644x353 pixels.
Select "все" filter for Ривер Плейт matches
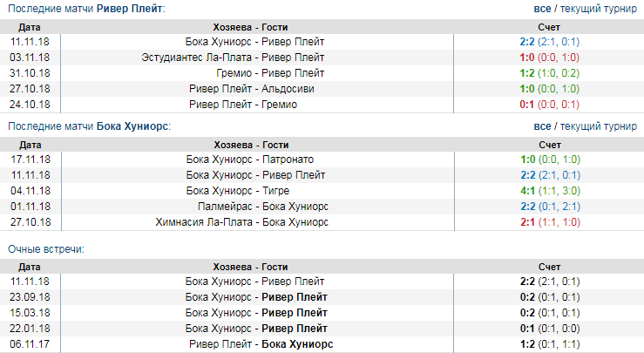[x=542, y=9]
